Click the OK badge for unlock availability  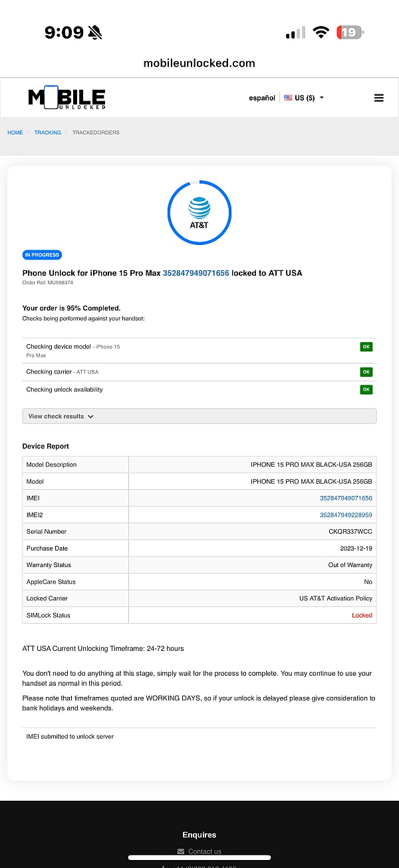[366, 390]
